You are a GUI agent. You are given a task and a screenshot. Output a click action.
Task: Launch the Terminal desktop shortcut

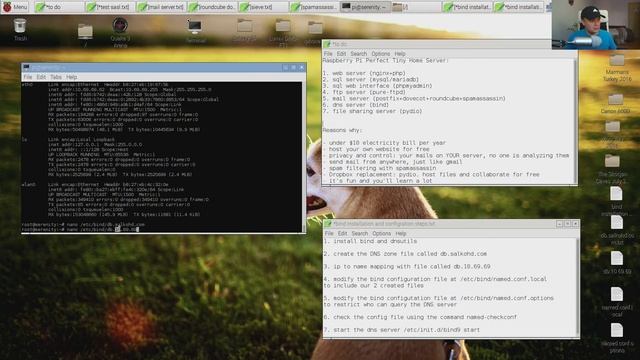pos(195,31)
